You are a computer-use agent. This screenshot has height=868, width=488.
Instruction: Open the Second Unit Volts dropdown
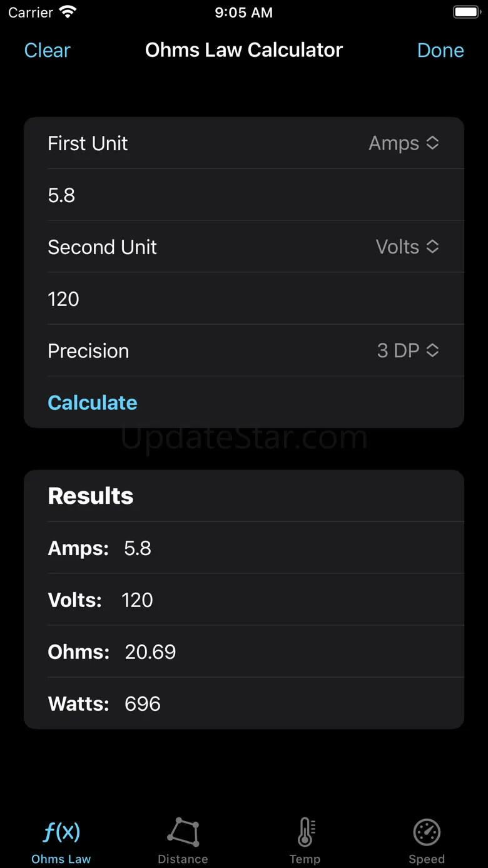407,247
